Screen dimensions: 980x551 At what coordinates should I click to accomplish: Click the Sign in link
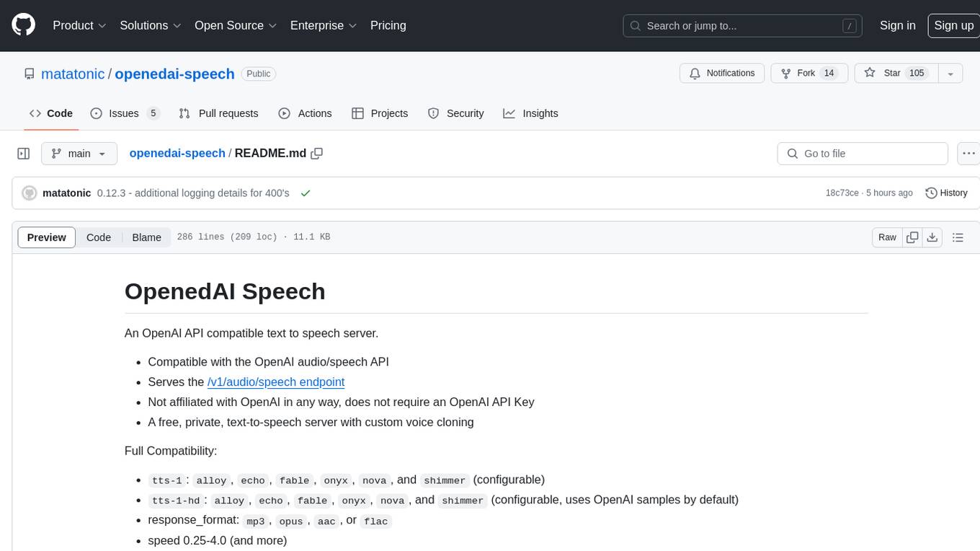coord(897,25)
